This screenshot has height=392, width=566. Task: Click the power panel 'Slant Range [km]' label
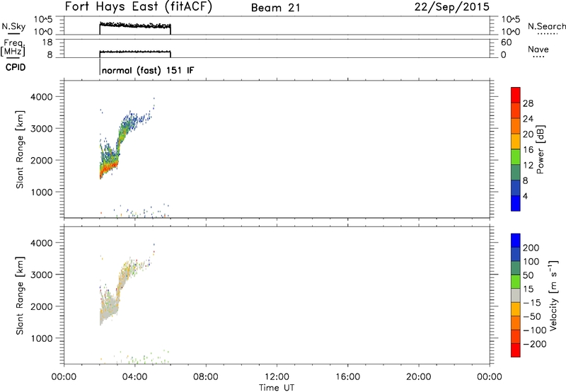coord(20,149)
